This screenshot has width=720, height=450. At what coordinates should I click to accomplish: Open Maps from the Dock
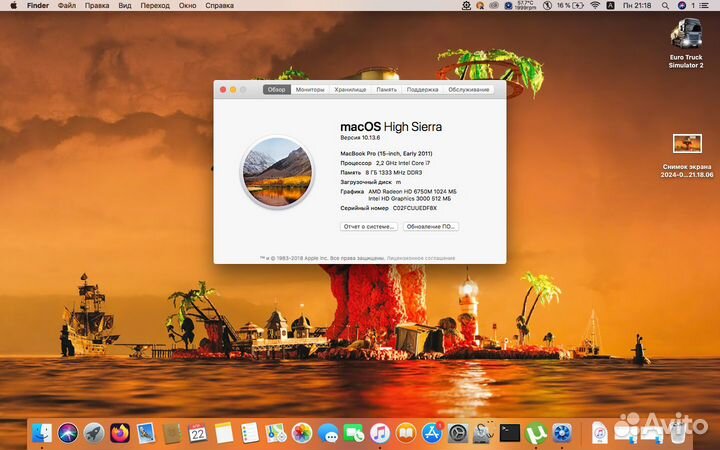click(x=276, y=433)
